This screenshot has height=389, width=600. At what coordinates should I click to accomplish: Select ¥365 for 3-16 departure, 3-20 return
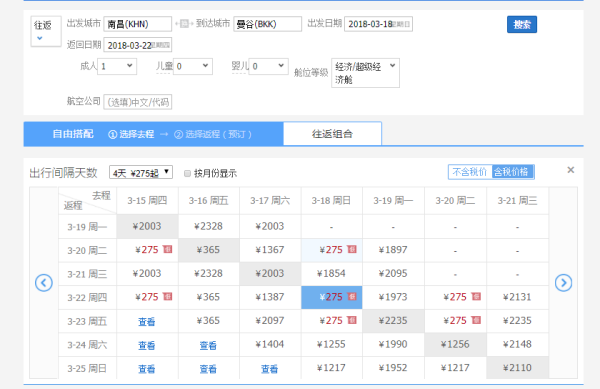pos(209,250)
